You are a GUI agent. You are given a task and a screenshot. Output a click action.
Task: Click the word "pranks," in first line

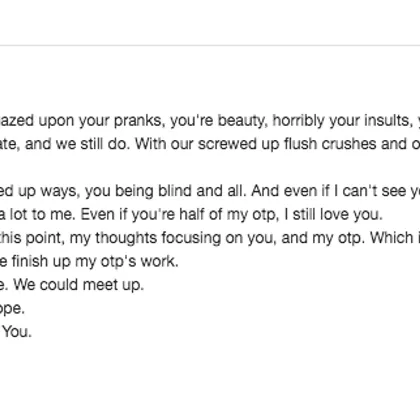pos(139,121)
